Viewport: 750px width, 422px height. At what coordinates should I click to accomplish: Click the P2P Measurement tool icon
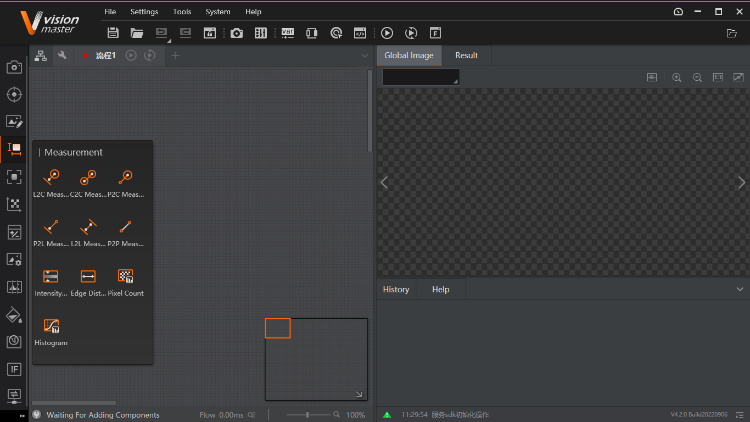point(126,227)
